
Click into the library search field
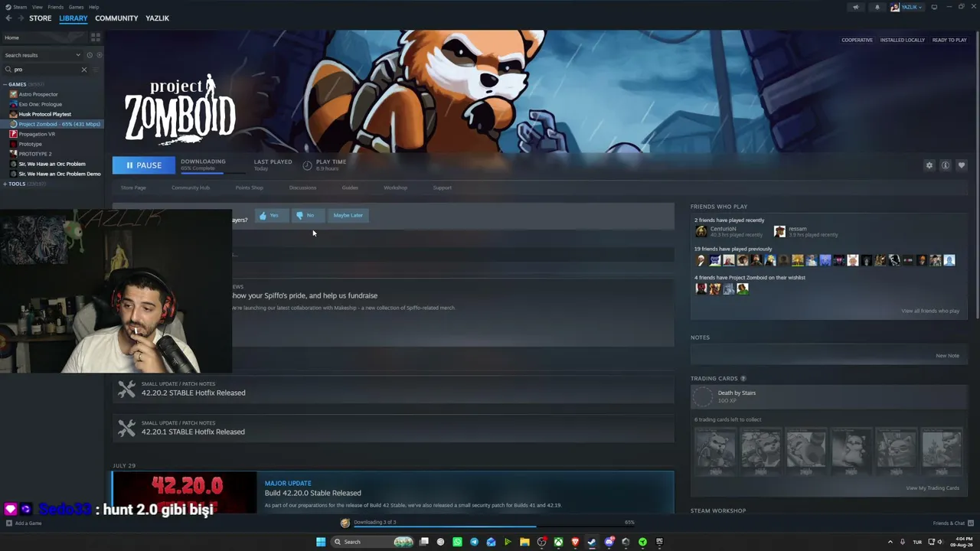[46, 70]
